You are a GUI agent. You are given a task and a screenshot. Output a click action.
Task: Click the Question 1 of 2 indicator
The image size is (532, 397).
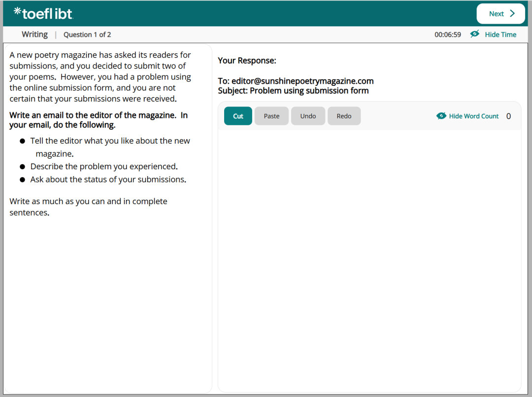(x=87, y=35)
